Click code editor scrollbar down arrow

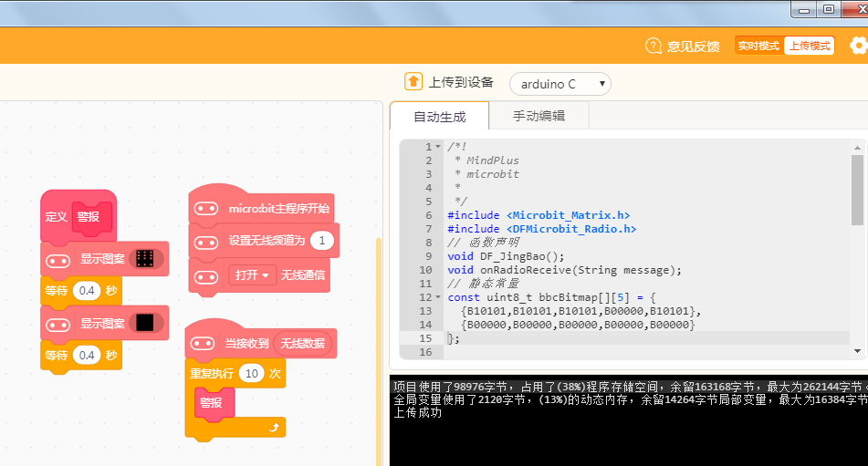point(857,351)
